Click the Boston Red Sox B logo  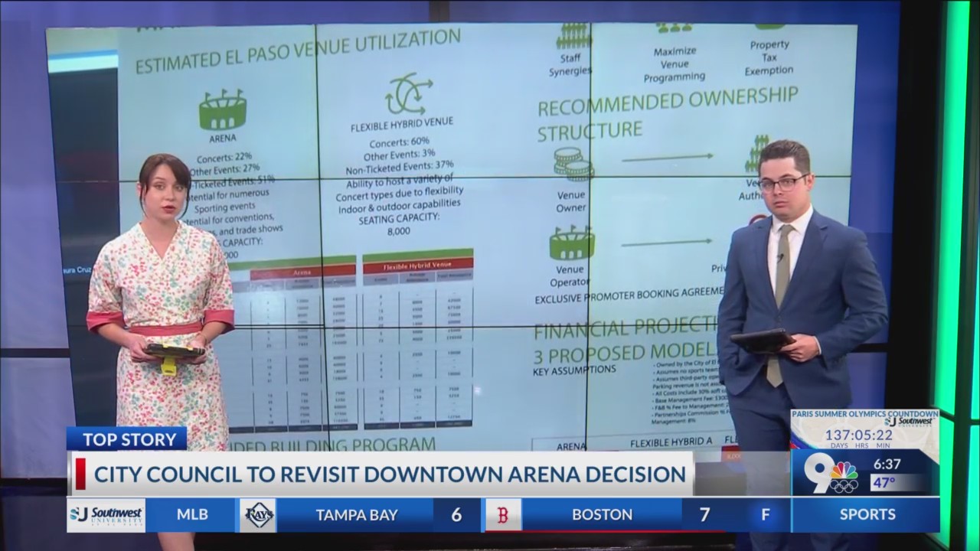[503, 514]
